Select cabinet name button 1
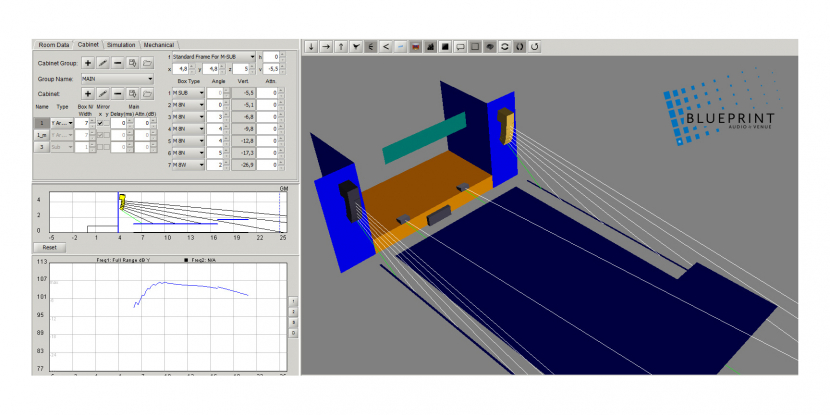Screen dimensions: 830x415 (41, 123)
